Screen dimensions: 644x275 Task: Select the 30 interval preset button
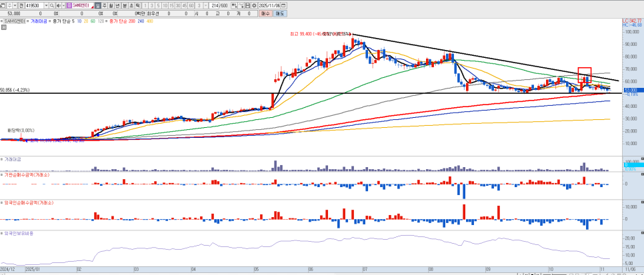[177, 5]
